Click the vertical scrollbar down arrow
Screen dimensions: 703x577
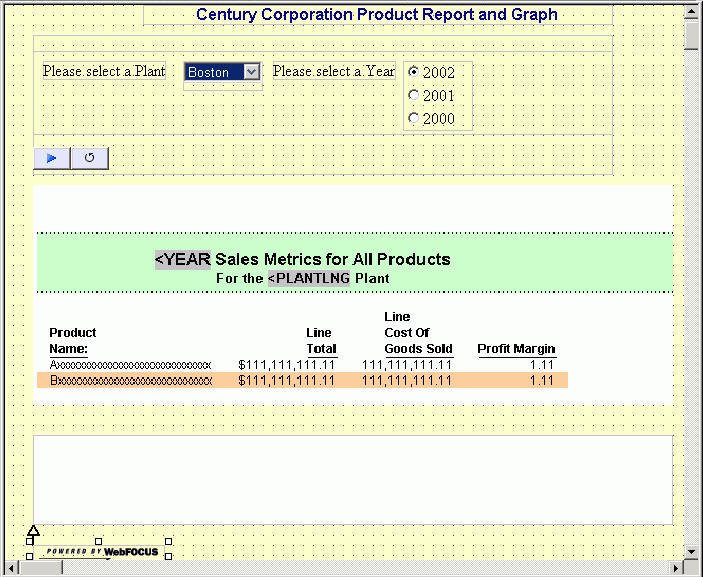[691, 551]
